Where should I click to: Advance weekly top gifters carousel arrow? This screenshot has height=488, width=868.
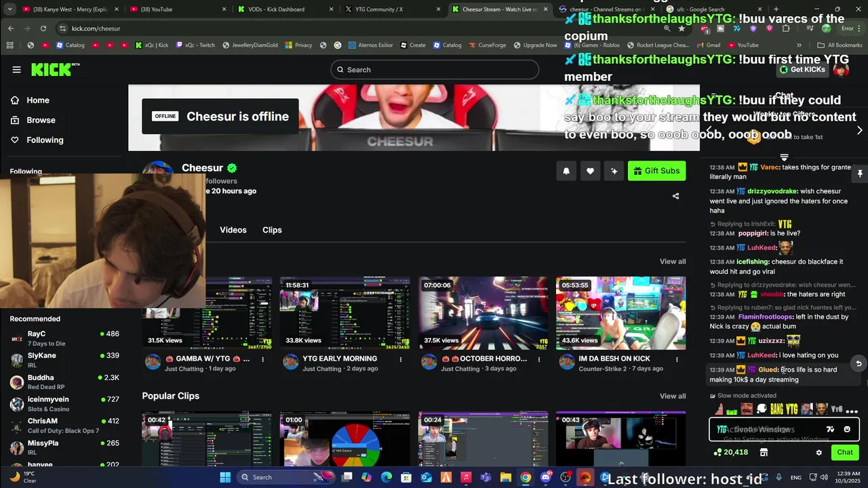click(859, 130)
